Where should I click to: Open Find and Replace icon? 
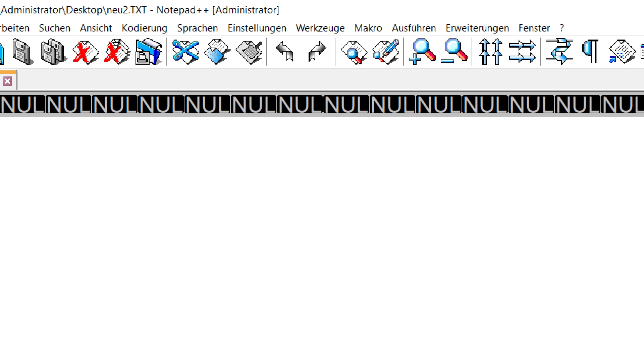[x=385, y=52]
